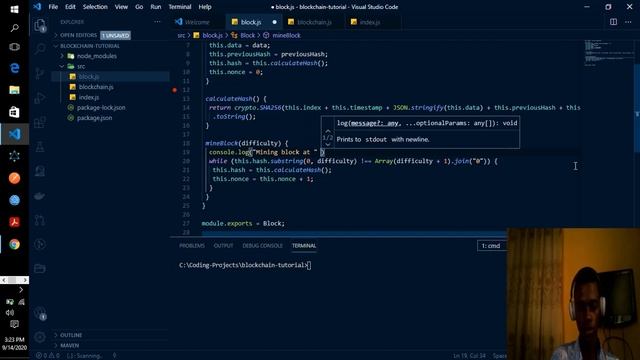Open the Terminal menu

click(x=180, y=7)
